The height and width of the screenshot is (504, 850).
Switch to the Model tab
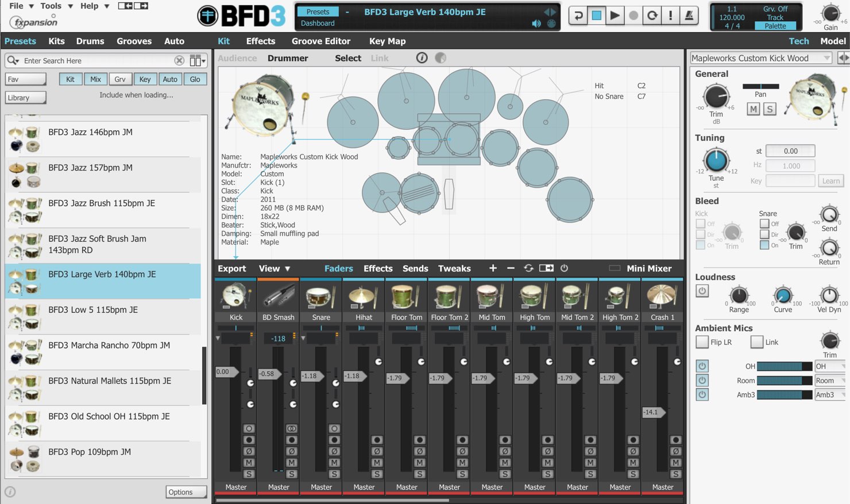(x=833, y=41)
